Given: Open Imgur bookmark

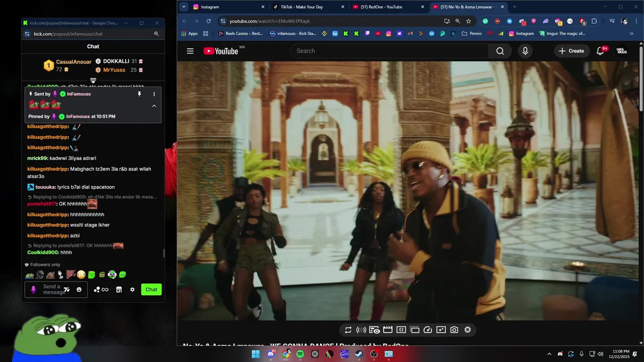Looking at the screenshot, I should point(562,34).
